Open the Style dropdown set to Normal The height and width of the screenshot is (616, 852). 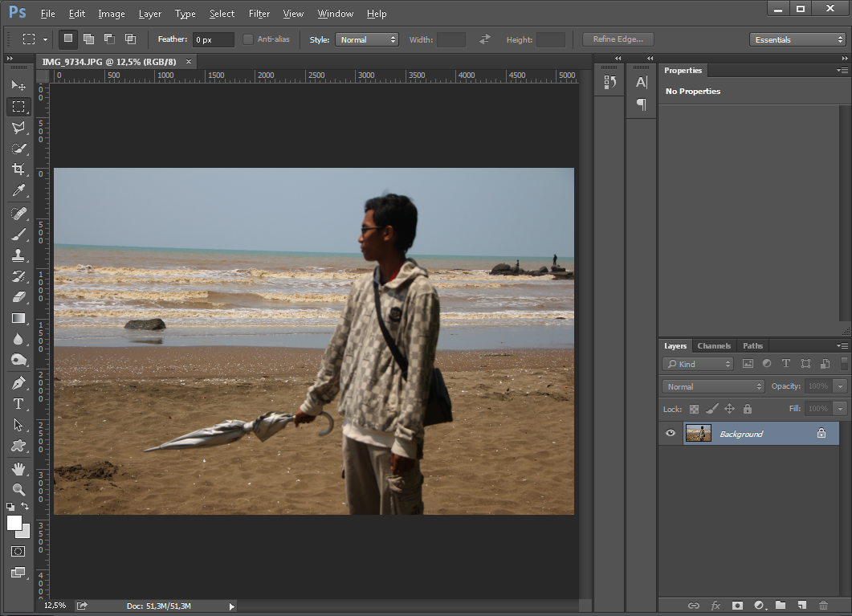pyautogui.click(x=366, y=39)
